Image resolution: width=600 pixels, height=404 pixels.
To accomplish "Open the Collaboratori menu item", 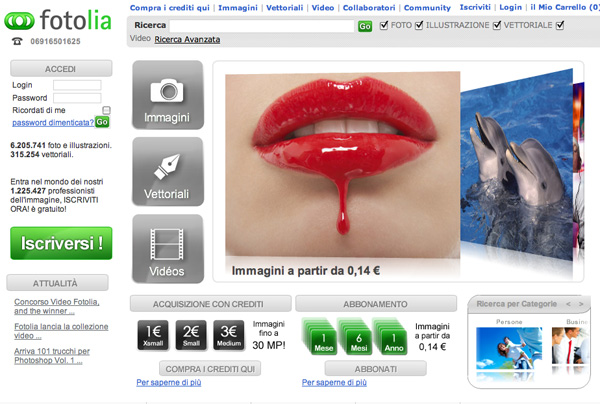I will [369, 8].
